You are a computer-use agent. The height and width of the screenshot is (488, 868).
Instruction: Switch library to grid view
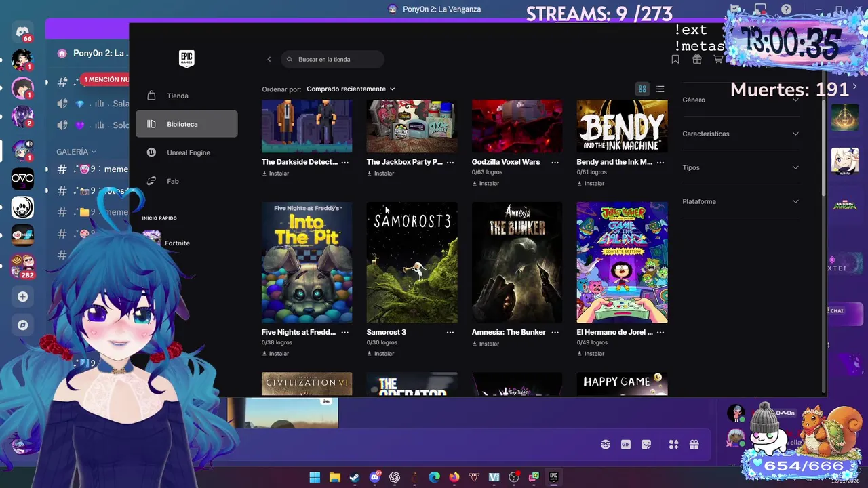pos(642,89)
